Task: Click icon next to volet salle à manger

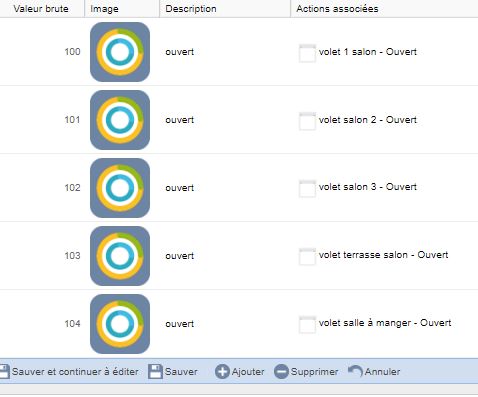Action: (307, 325)
